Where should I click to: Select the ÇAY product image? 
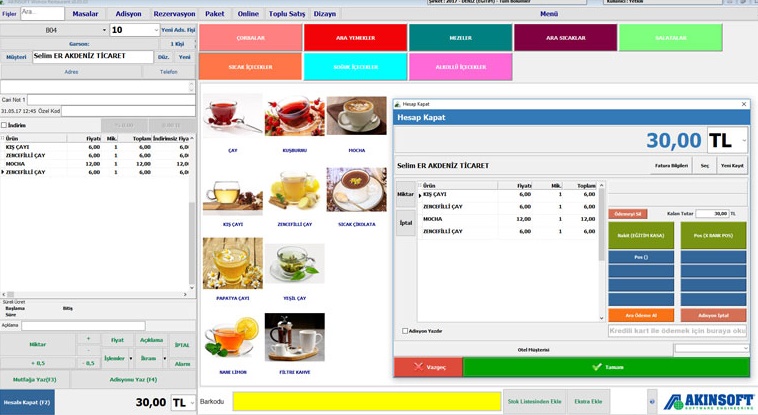[x=233, y=116]
